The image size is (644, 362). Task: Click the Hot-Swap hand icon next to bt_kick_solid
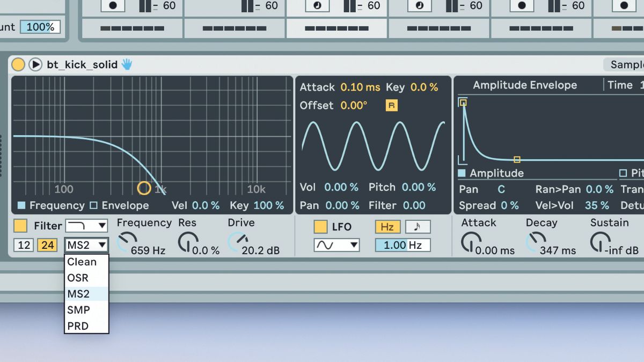point(126,64)
